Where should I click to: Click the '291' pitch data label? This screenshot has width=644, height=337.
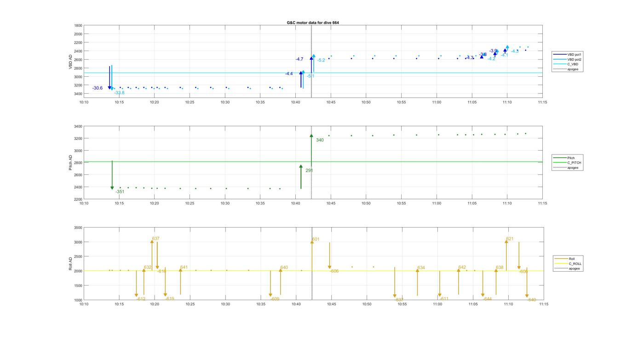pos(309,171)
